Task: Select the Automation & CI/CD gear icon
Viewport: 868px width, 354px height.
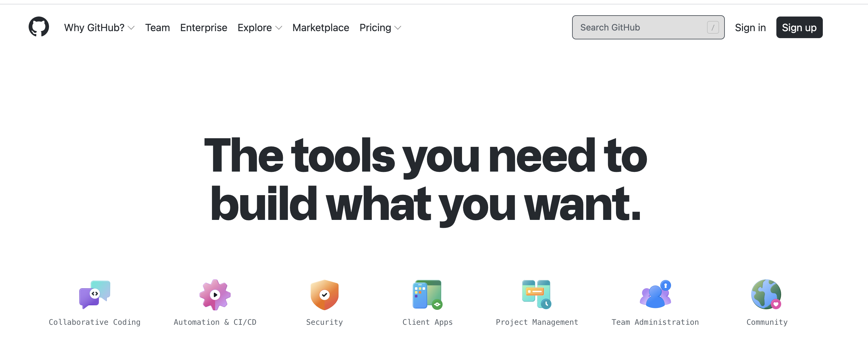Action: pos(215,295)
